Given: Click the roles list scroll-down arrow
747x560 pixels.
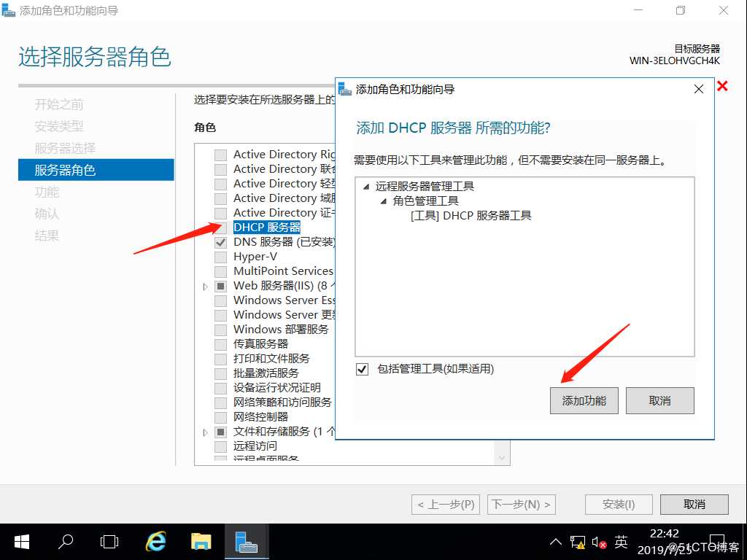Looking at the screenshot, I should click(502, 458).
